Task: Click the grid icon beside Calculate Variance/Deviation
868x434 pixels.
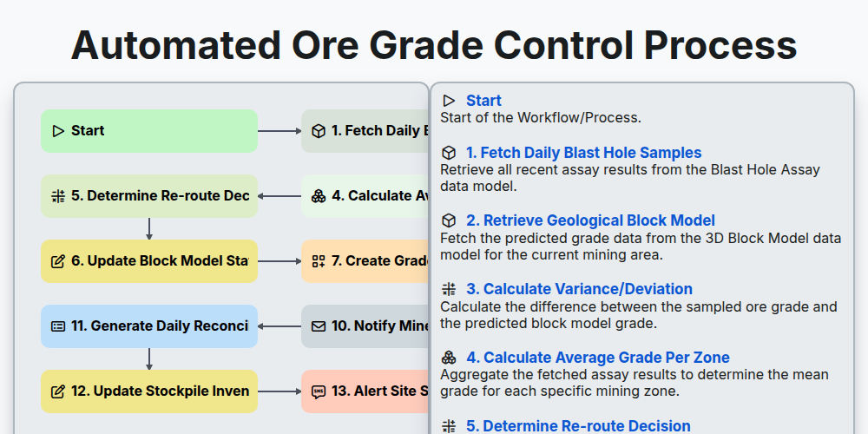Action: coord(449,289)
